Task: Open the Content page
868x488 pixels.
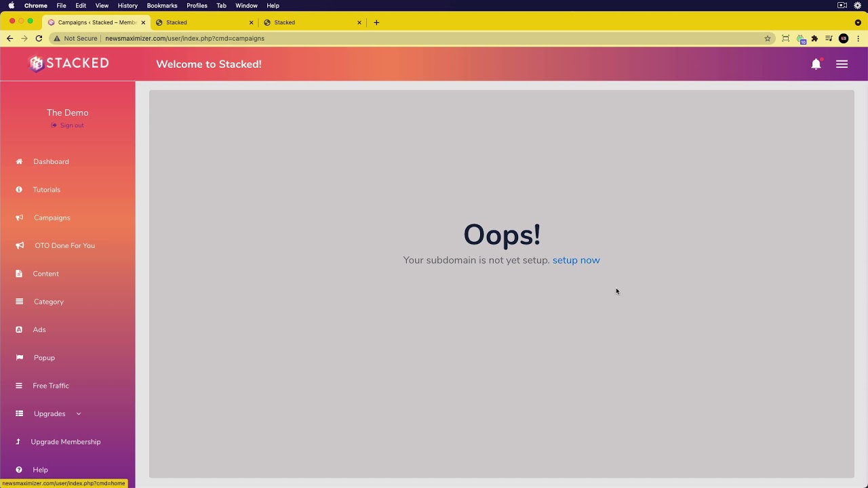Action: click(46, 274)
